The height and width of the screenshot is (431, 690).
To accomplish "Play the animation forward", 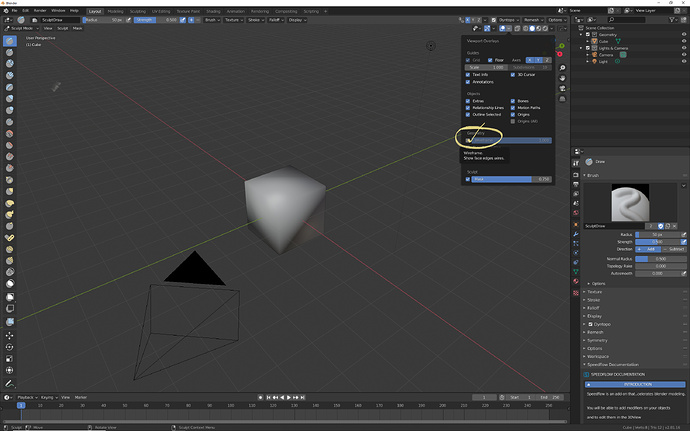I will tap(289, 398).
